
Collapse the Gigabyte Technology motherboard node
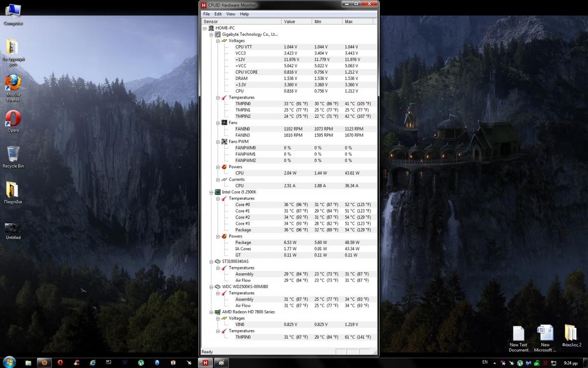click(212, 34)
